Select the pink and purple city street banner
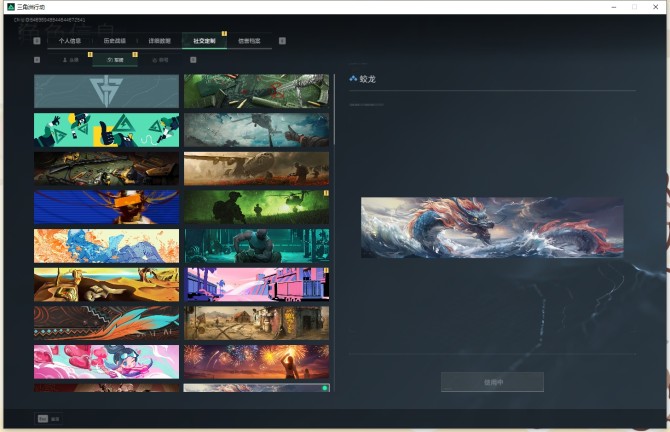 pos(256,285)
